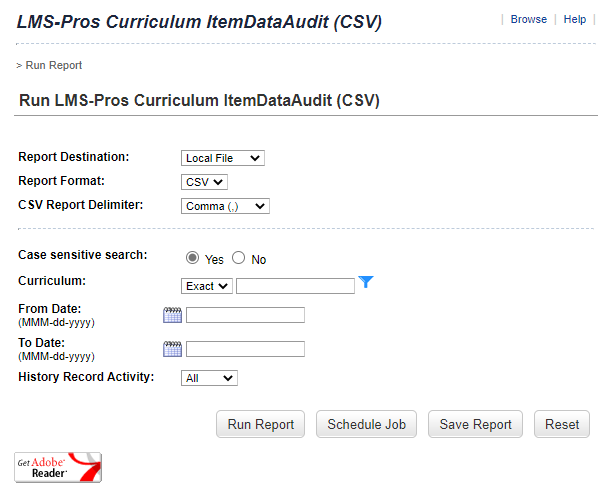Screen dimensions: 616x490
Task: Open the To Date calendar picker
Action: coord(172,349)
